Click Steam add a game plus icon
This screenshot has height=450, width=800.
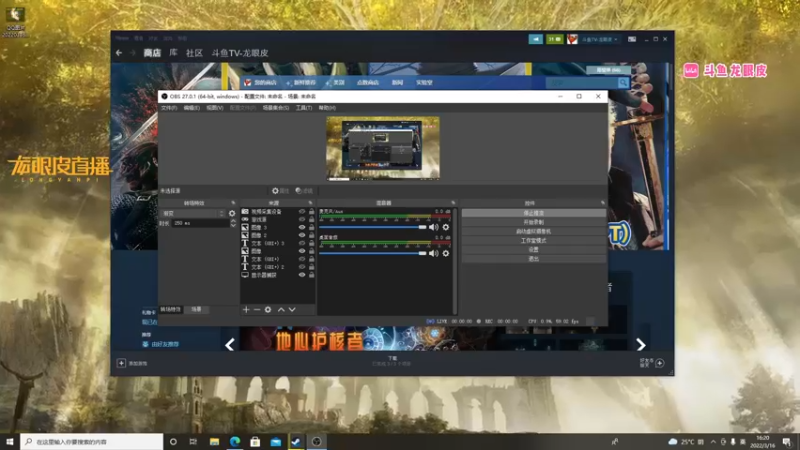(x=121, y=363)
